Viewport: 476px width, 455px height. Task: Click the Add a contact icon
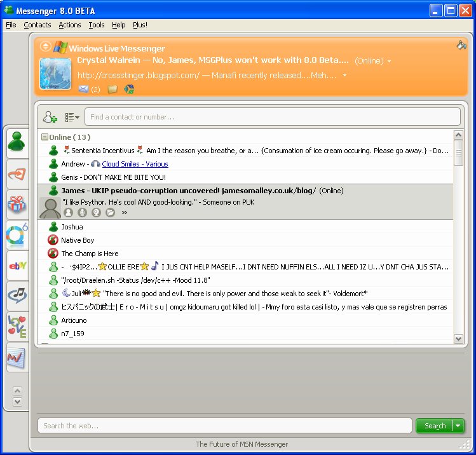50,117
